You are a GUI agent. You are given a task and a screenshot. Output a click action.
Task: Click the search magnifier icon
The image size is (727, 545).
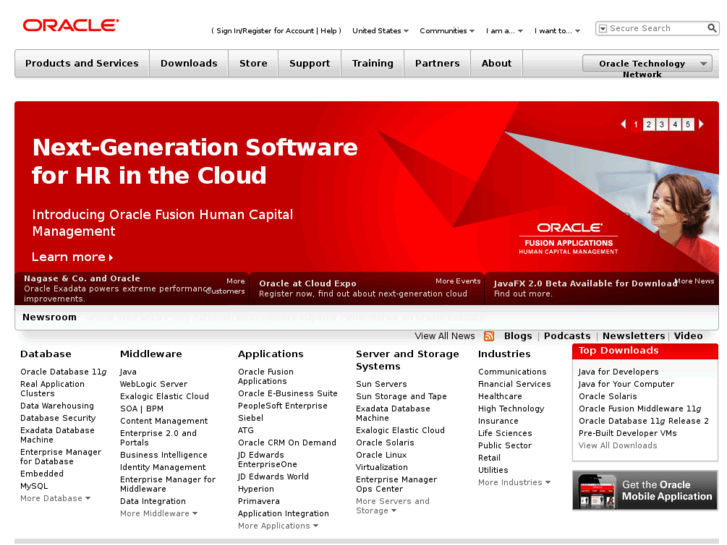[712, 28]
